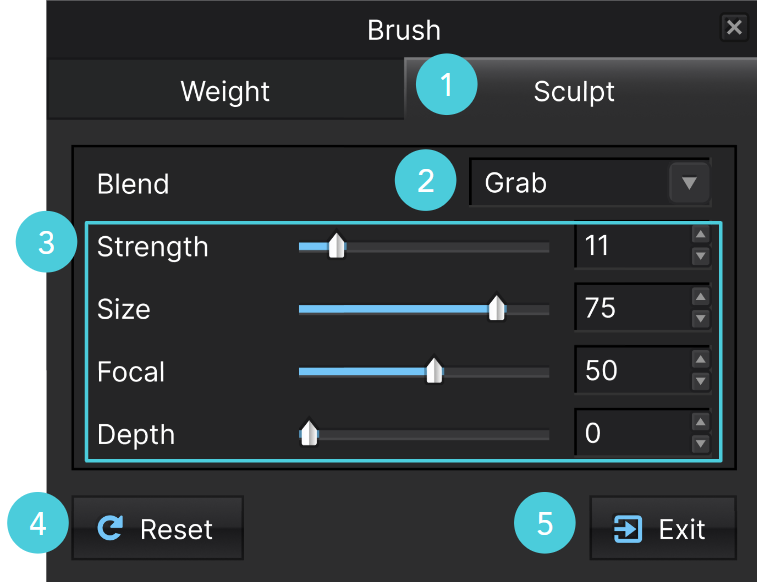Increase Strength with the up stepper arrow
This screenshot has width=757, height=582.
point(701,235)
